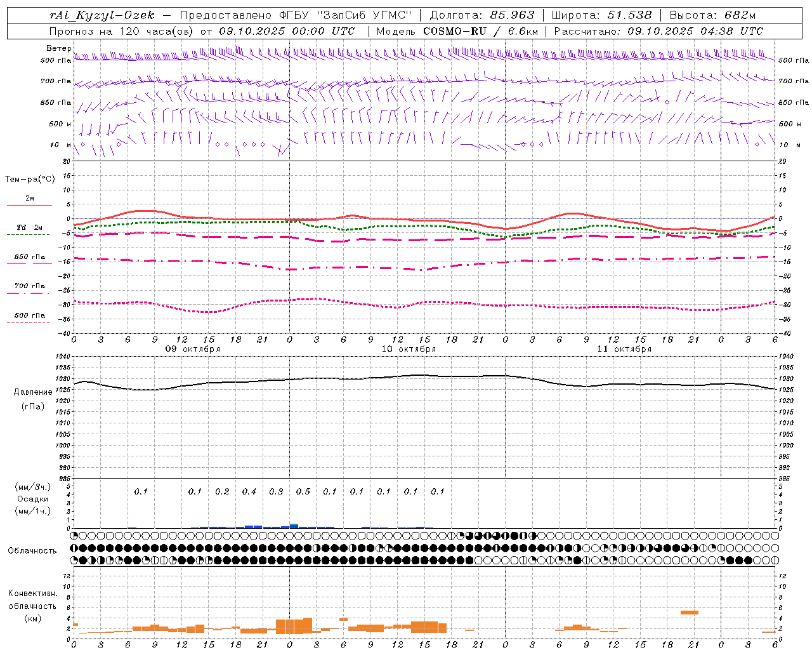The image size is (812, 650).
Task: Click the longitude value Долгота: 85.963
Action: tap(482, 15)
